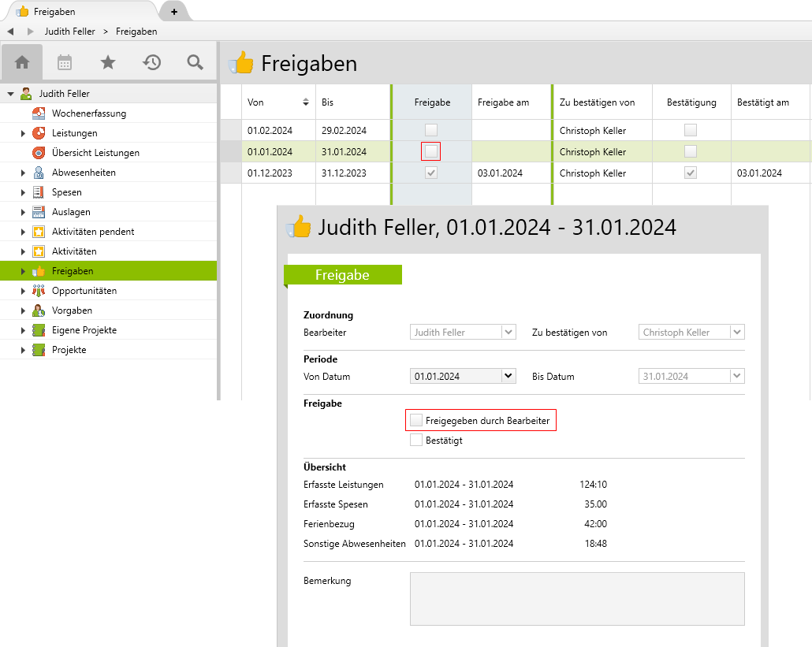Click the home icon in sidebar toolbar
Screen dimensions: 812x647
pos(22,62)
